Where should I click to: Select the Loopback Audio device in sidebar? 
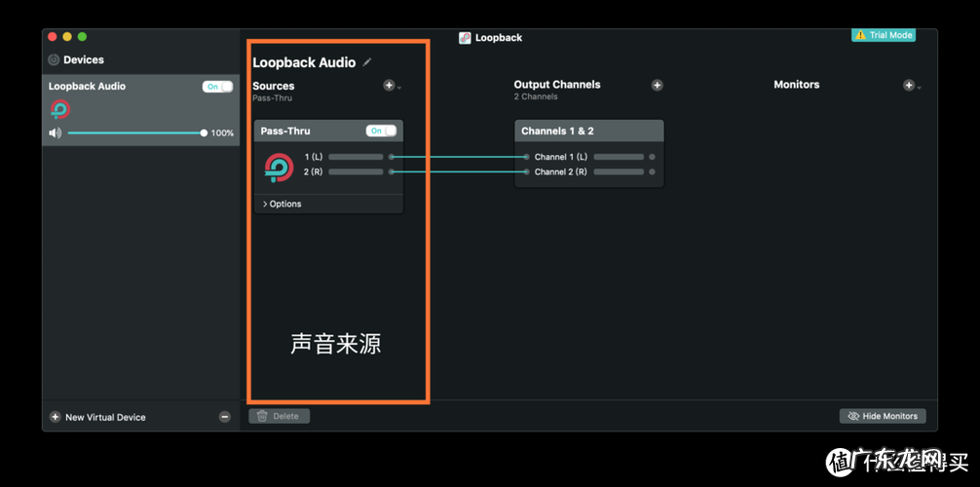(140, 110)
